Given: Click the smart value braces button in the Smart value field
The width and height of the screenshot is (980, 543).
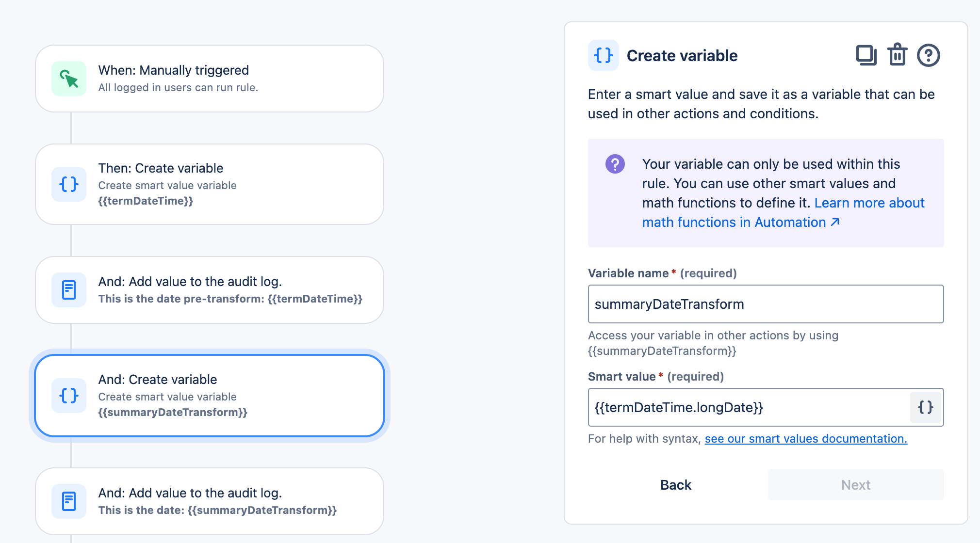Looking at the screenshot, I should [x=926, y=407].
